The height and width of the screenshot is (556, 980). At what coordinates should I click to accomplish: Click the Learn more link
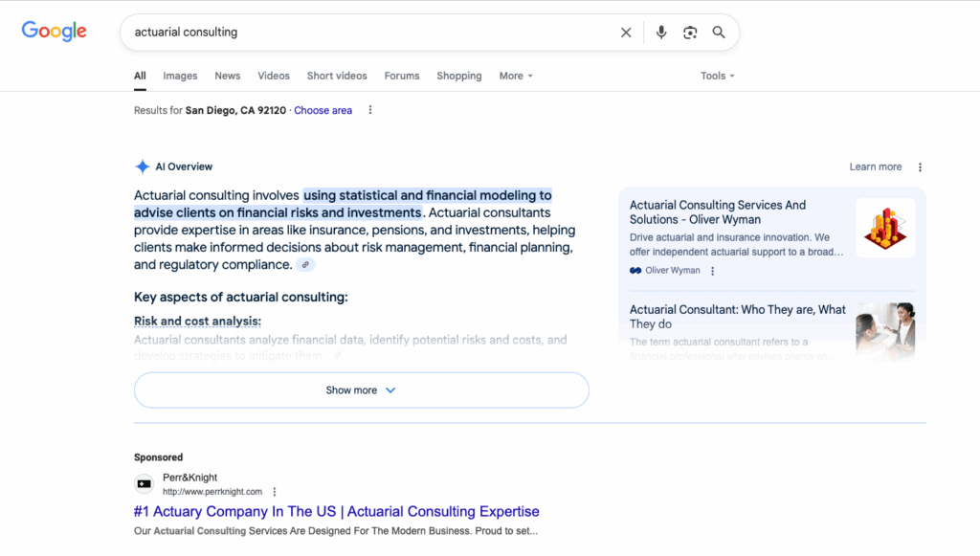coord(876,167)
